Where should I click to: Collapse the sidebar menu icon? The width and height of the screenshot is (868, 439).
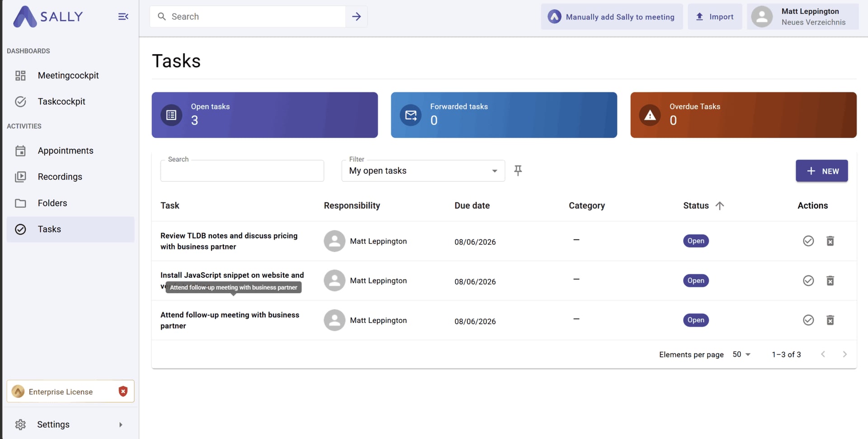123,17
